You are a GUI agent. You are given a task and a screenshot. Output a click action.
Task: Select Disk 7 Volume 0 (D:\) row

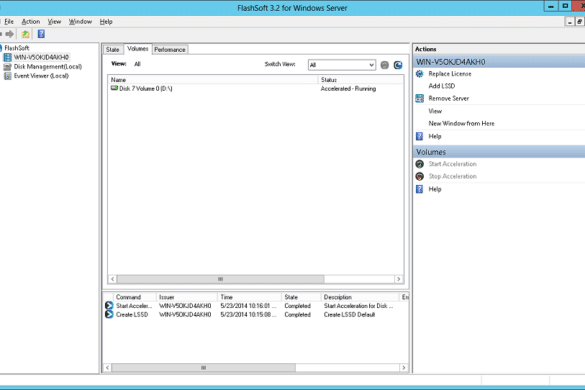coord(256,89)
